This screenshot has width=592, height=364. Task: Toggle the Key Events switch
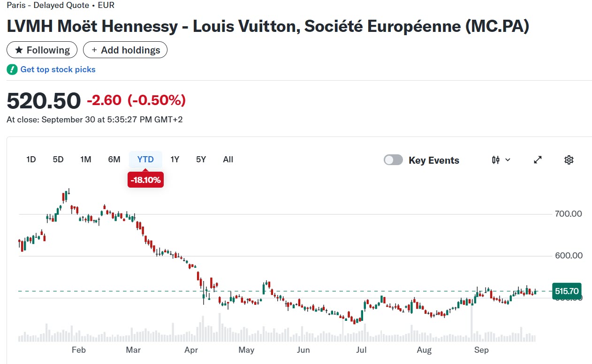click(393, 160)
